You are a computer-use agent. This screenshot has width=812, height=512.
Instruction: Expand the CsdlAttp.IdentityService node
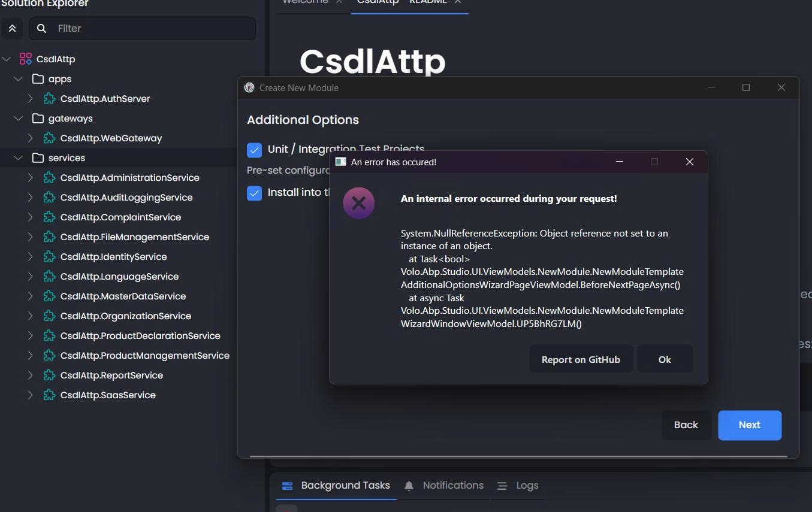point(30,256)
